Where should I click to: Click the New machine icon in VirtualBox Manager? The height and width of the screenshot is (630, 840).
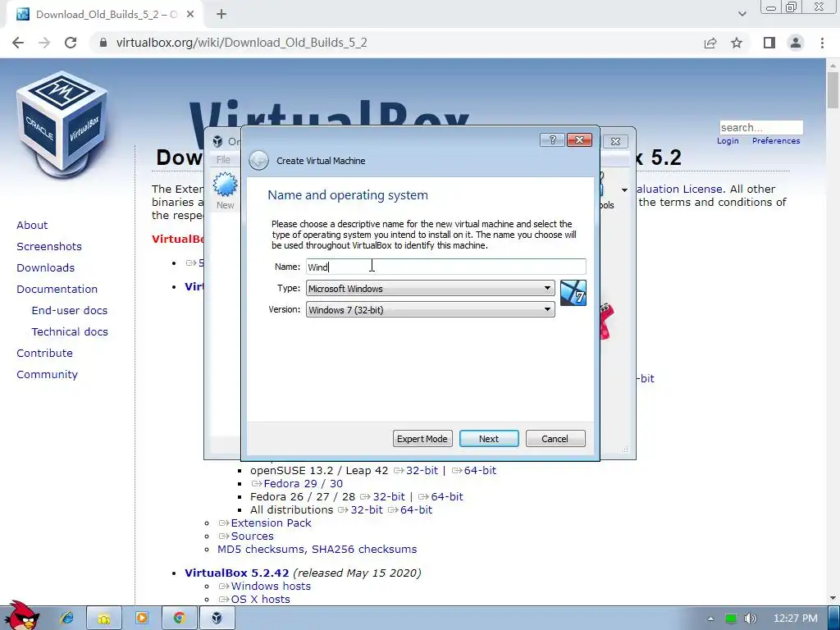[225, 190]
